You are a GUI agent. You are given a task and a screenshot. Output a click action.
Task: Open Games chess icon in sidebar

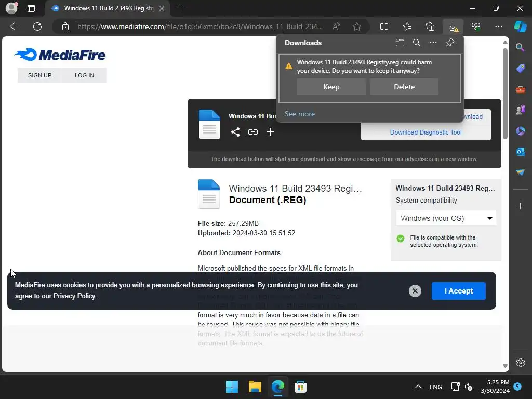520,110
